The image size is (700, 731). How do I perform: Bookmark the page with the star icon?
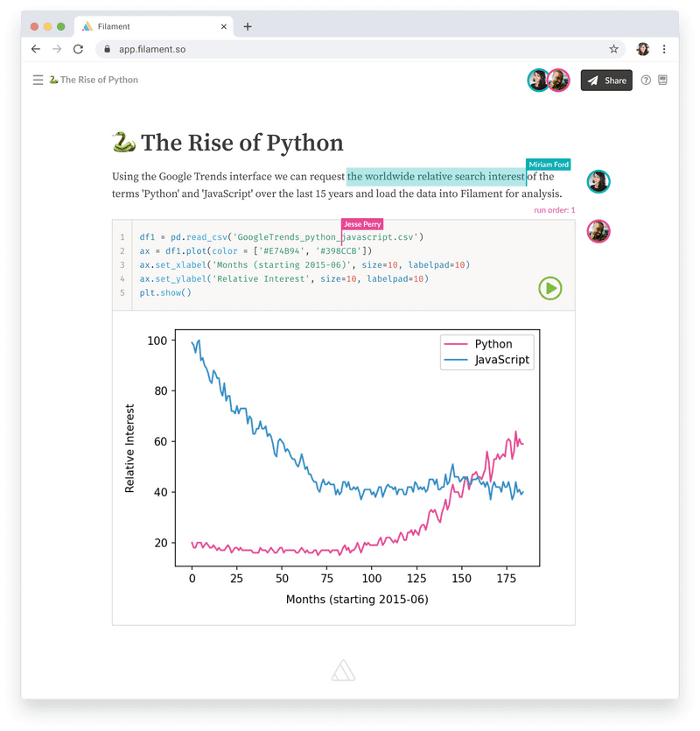pos(614,49)
